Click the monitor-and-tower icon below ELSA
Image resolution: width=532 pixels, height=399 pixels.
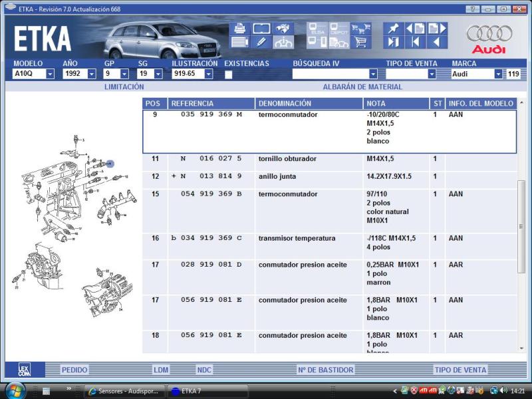coord(317,42)
